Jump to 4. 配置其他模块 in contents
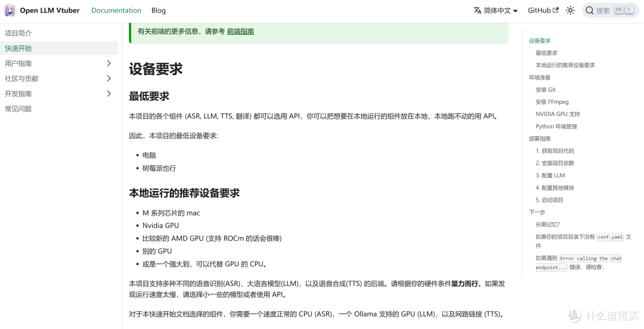Viewport: 644px width, 329px height. pyautogui.click(x=555, y=187)
